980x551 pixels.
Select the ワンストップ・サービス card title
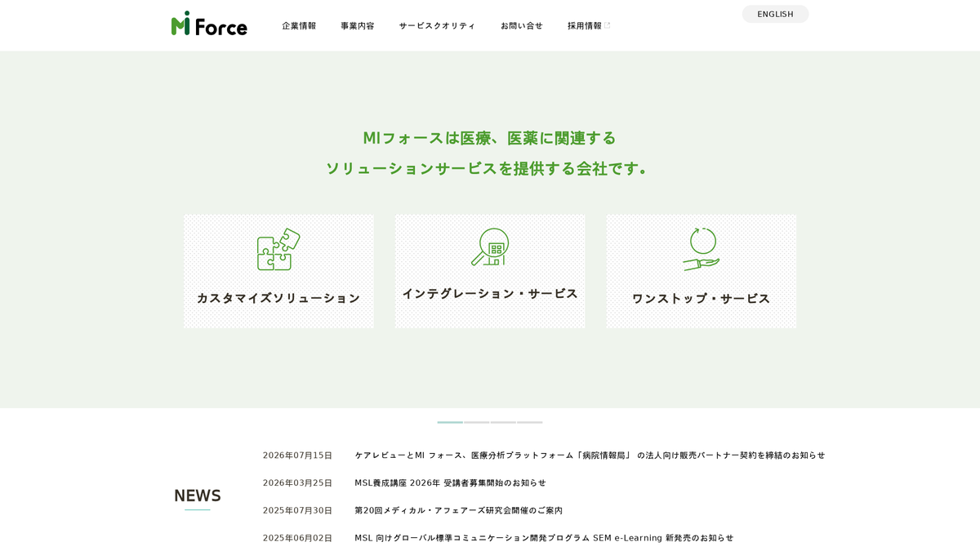(x=702, y=298)
